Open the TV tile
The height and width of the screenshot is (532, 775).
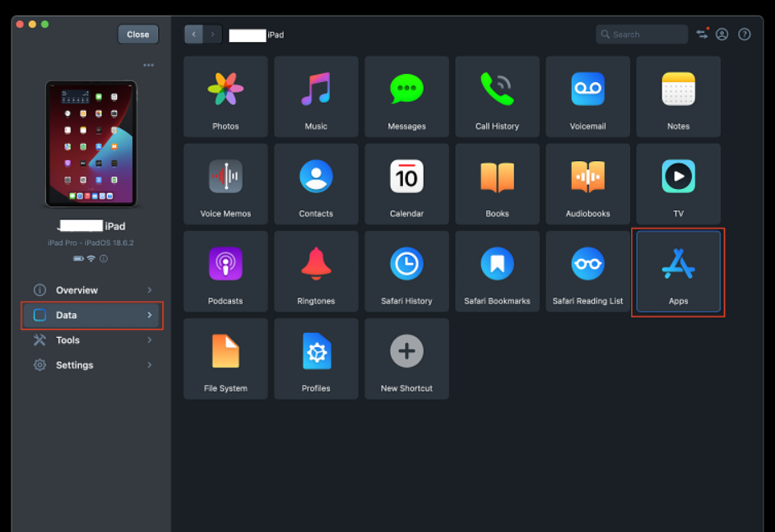[678, 183]
